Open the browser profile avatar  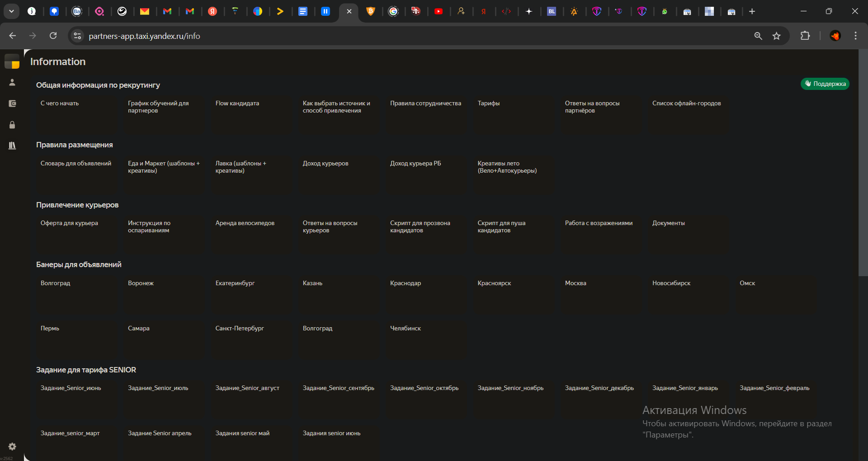[x=835, y=36]
